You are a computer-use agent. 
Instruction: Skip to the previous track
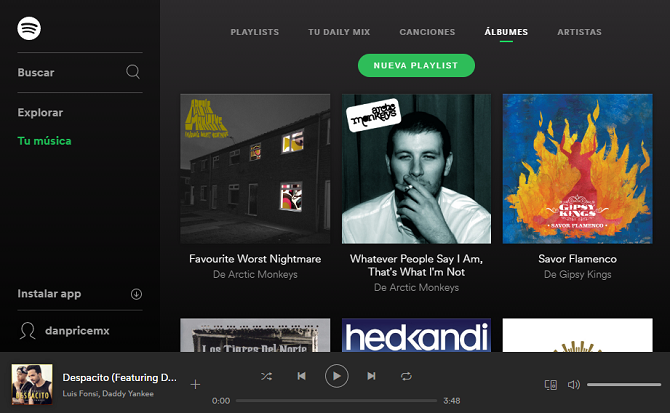pyautogui.click(x=301, y=376)
